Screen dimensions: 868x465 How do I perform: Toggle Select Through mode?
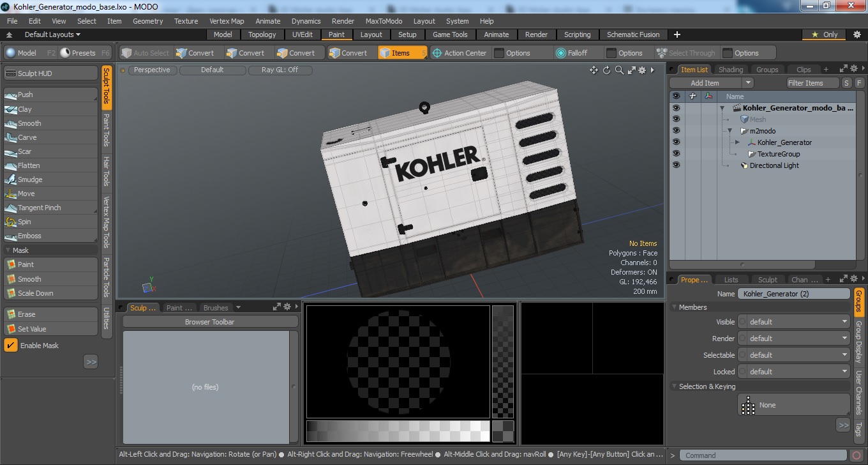click(686, 53)
